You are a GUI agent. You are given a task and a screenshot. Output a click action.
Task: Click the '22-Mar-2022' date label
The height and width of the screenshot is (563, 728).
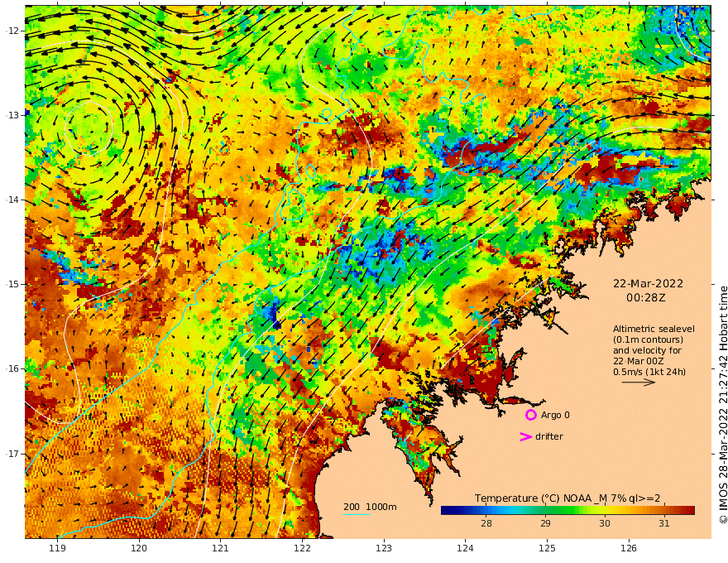point(648,283)
